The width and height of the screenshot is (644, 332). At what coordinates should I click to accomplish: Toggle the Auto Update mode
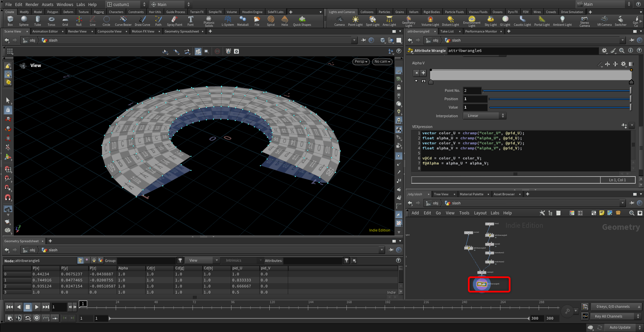[620, 327]
